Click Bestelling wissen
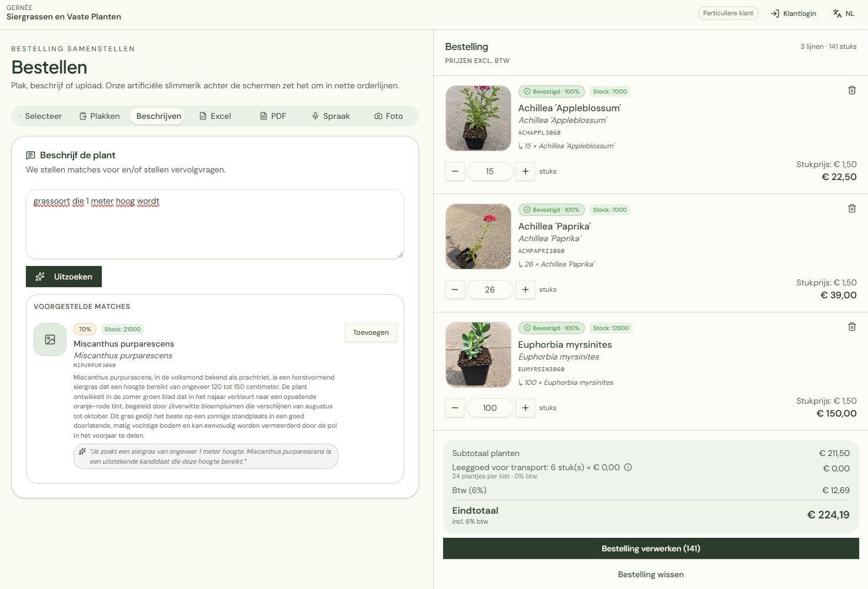The image size is (868, 589). 651,574
